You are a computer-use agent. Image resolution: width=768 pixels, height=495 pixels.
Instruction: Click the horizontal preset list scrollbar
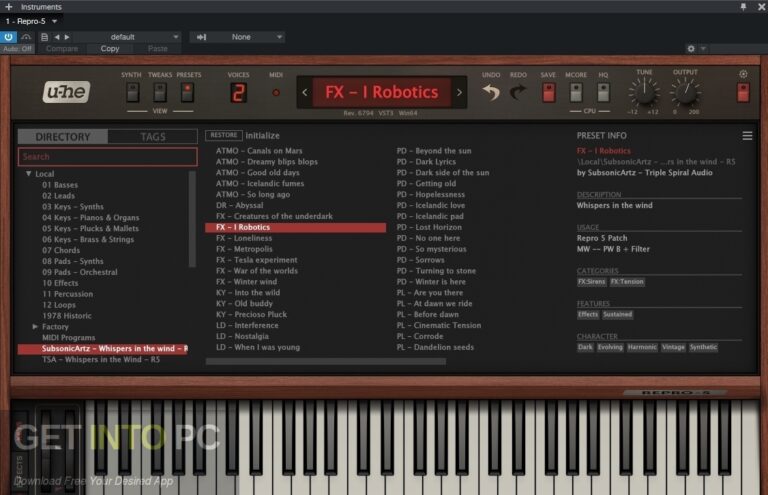326,361
